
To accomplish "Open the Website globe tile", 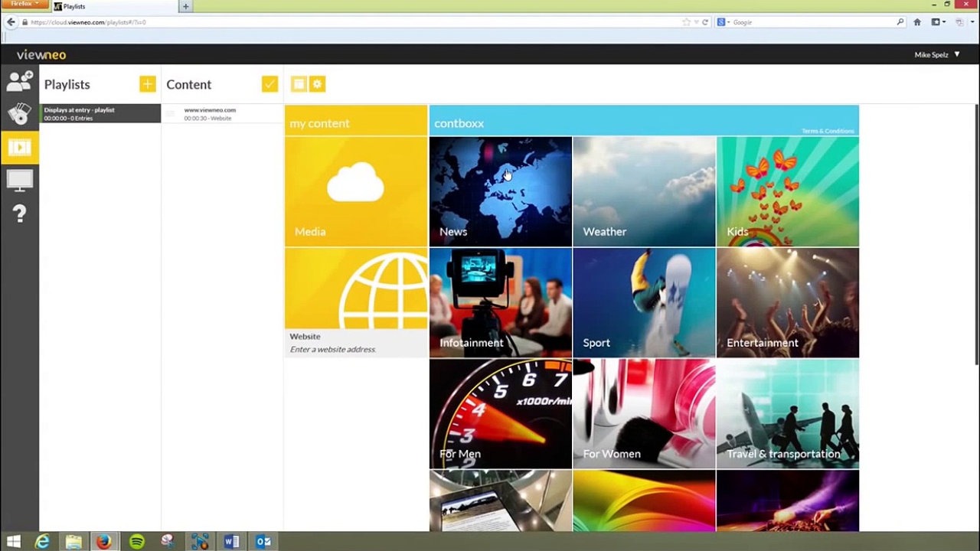I will click(356, 289).
